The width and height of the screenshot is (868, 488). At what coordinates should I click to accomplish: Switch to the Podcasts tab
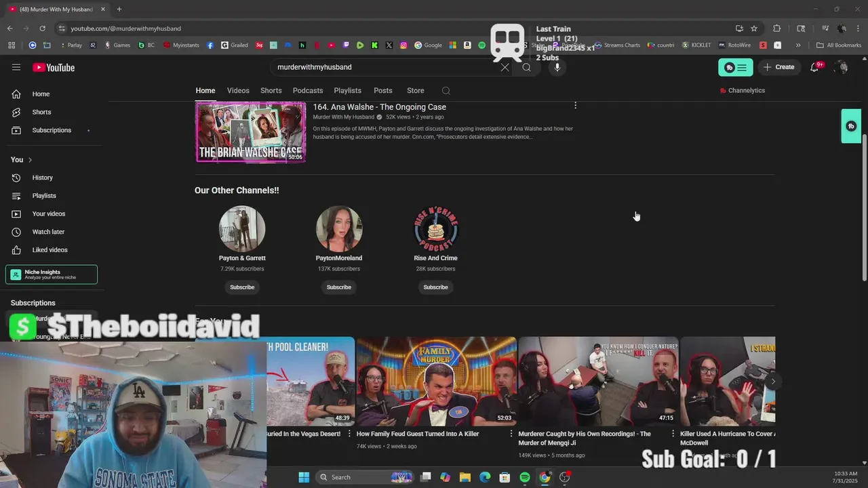[308, 91]
